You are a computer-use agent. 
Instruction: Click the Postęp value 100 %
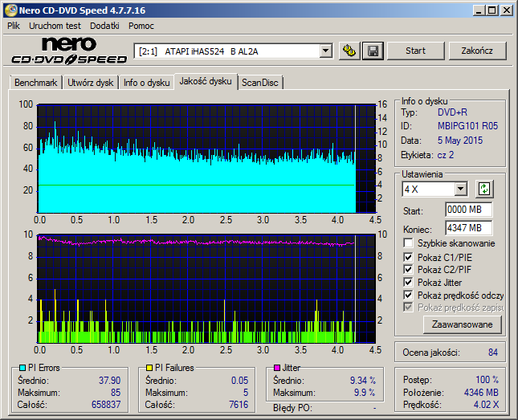click(x=487, y=380)
